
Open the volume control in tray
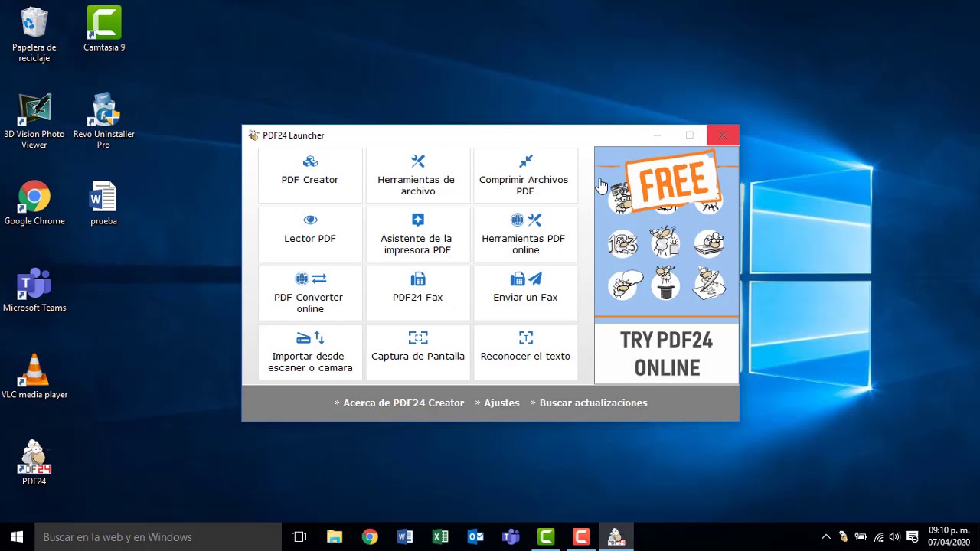894,536
